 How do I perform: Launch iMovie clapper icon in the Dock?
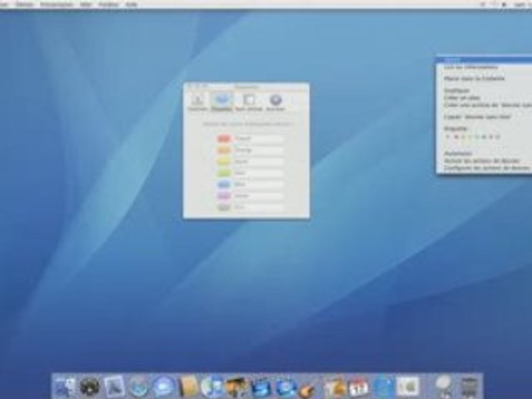pyautogui.click(x=261, y=387)
